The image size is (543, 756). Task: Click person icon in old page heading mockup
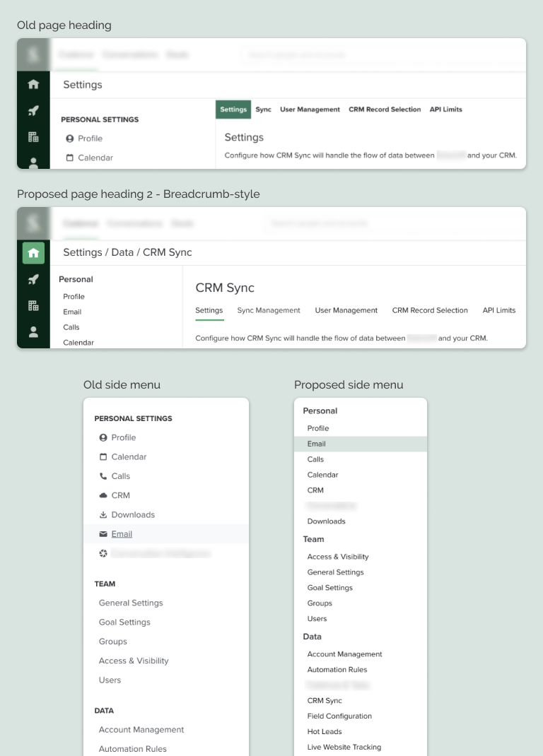coord(33,163)
